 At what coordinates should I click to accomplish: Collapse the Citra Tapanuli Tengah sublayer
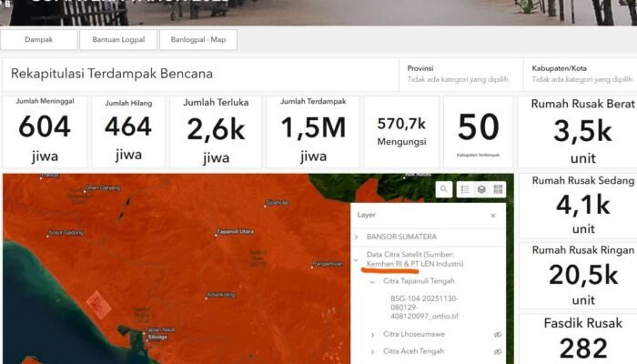(x=372, y=281)
